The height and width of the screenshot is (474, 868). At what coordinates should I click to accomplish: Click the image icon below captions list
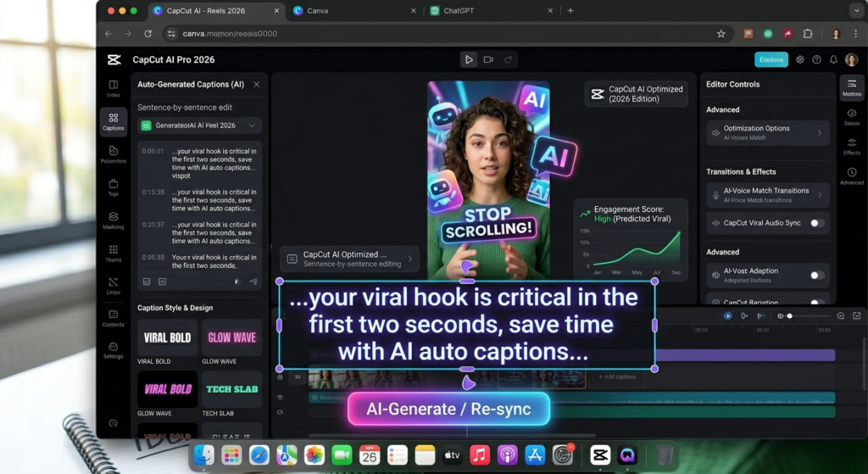(147, 282)
